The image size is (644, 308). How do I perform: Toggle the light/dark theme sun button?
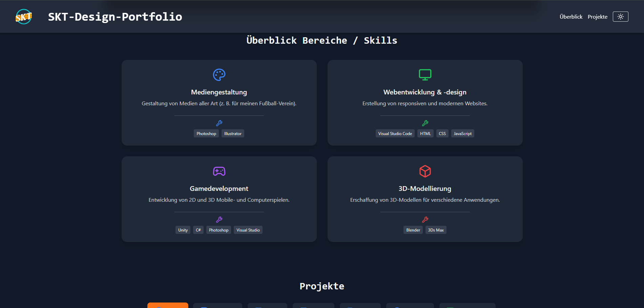point(620,17)
